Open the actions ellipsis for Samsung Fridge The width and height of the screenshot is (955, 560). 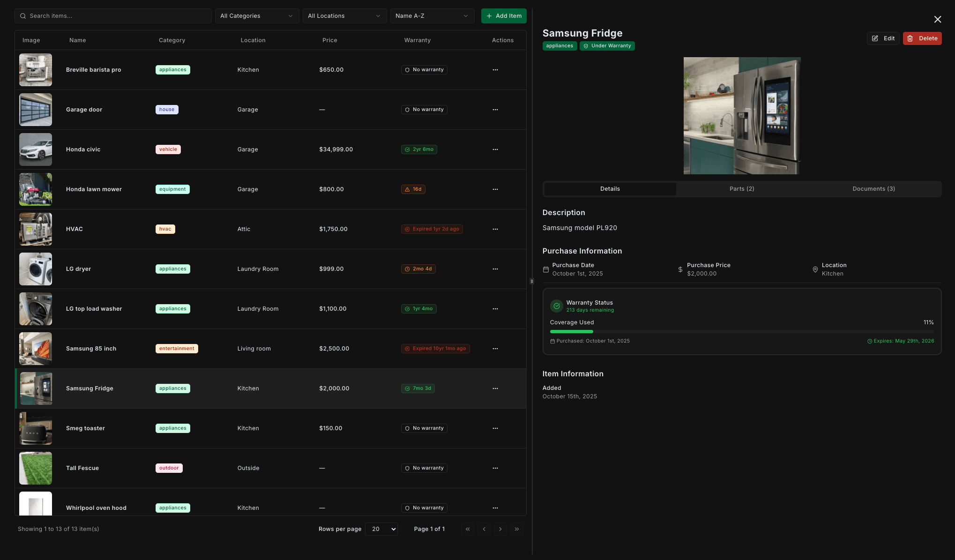495,388
